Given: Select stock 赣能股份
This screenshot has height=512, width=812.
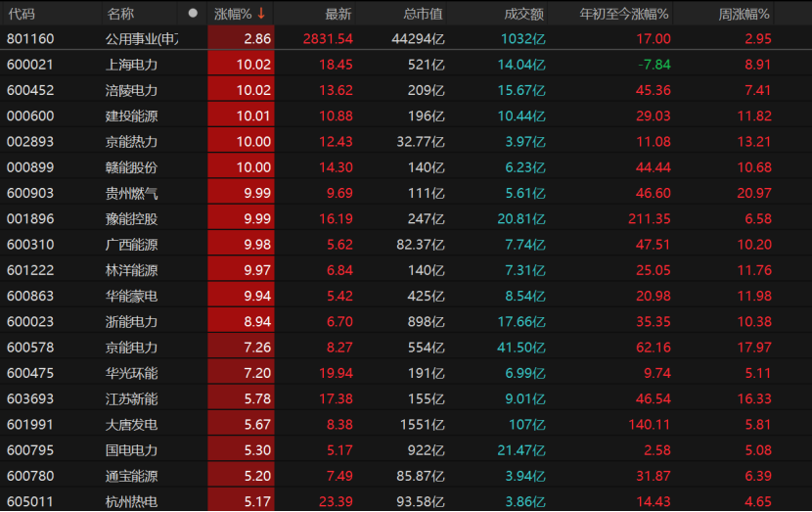Looking at the screenshot, I should [x=131, y=167].
